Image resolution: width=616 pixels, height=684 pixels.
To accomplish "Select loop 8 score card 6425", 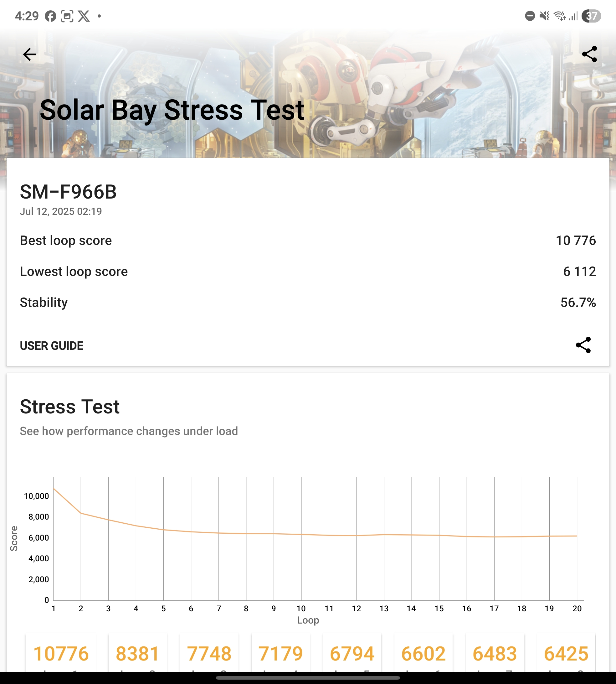I will [566, 654].
